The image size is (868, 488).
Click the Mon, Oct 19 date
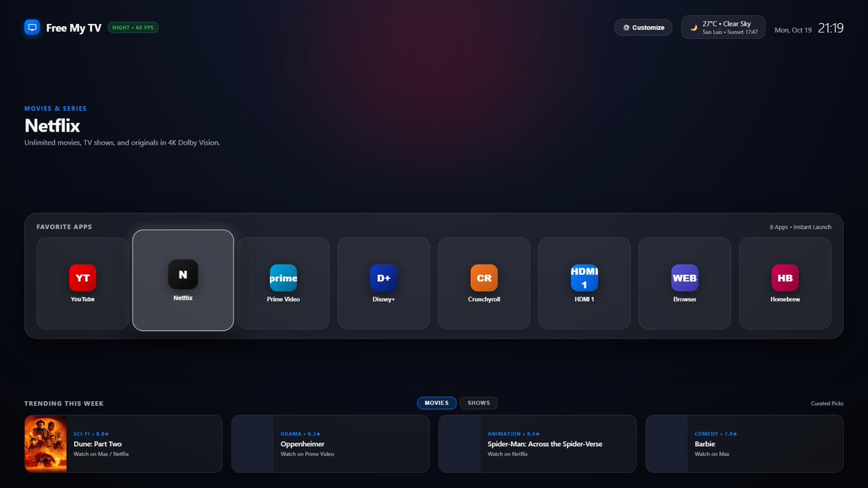[x=793, y=30]
